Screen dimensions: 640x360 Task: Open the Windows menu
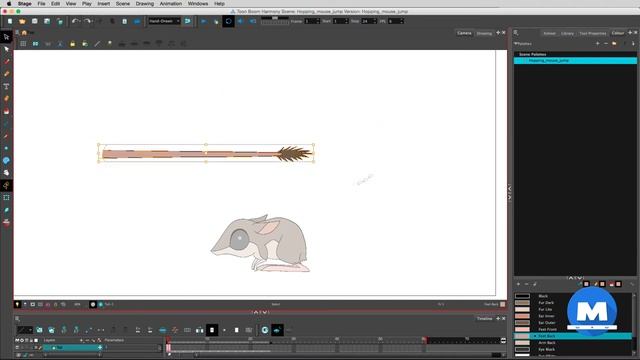coord(198,4)
